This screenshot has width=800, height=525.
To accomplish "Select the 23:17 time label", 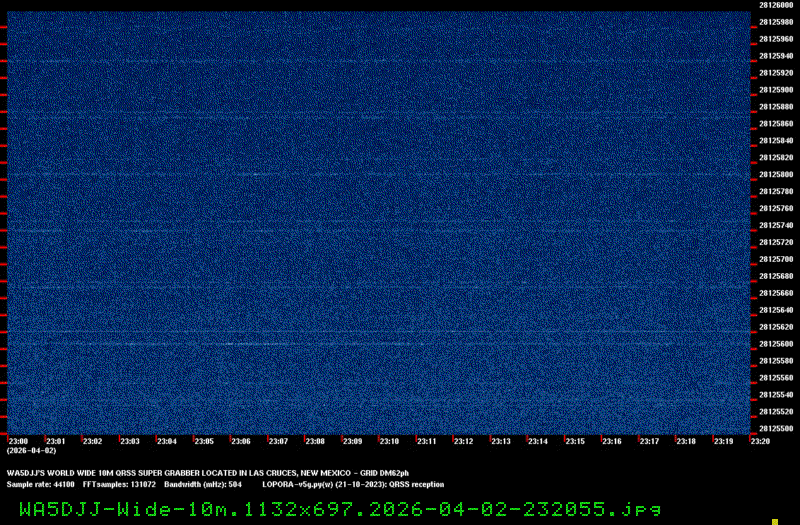I will (649, 441).
